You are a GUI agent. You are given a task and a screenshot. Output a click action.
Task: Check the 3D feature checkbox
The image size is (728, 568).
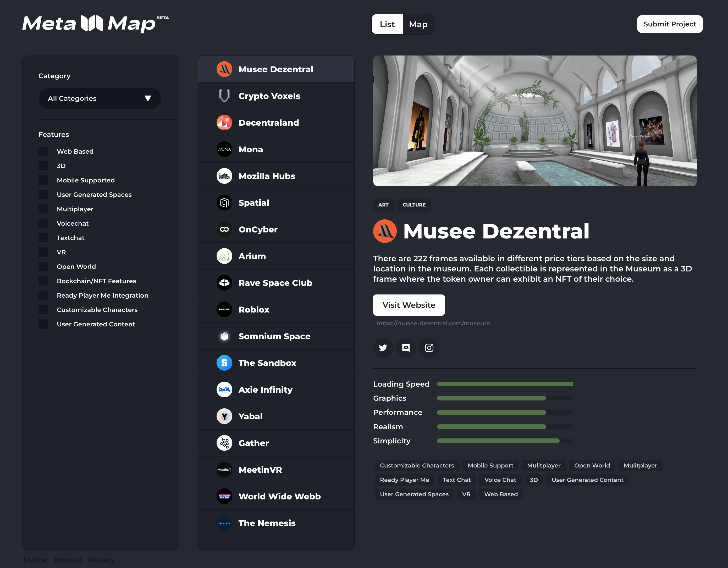pos(43,166)
